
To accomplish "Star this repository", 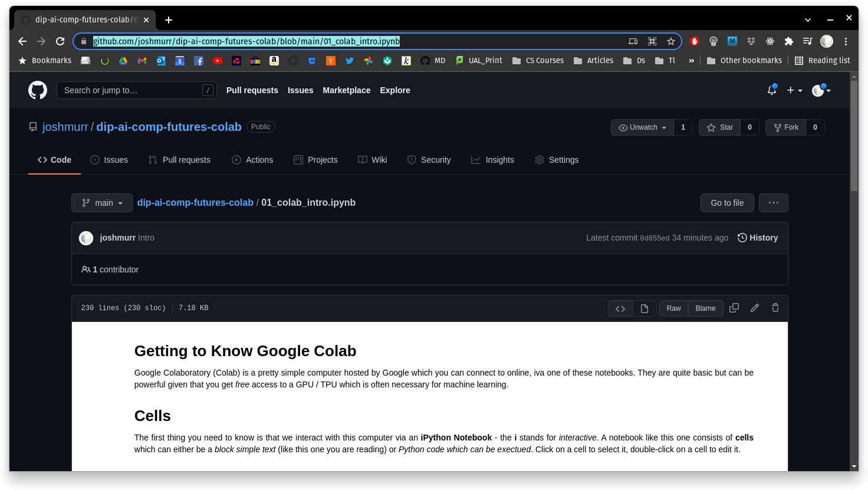I will tap(720, 127).
